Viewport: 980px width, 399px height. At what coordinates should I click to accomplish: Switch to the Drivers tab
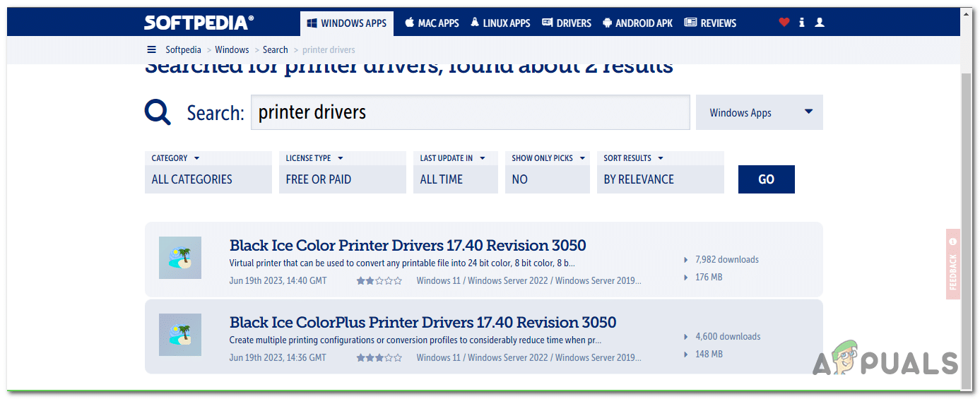click(x=567, y=23)
